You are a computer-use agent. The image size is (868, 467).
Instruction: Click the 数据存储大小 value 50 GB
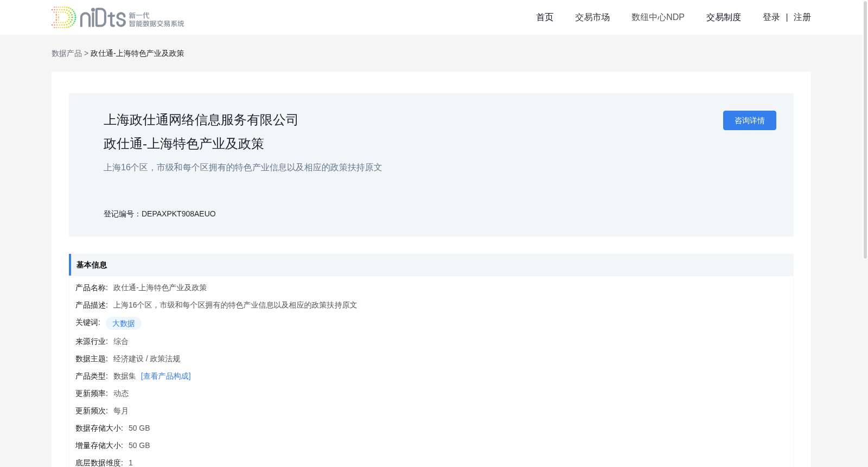pos(139,428)
